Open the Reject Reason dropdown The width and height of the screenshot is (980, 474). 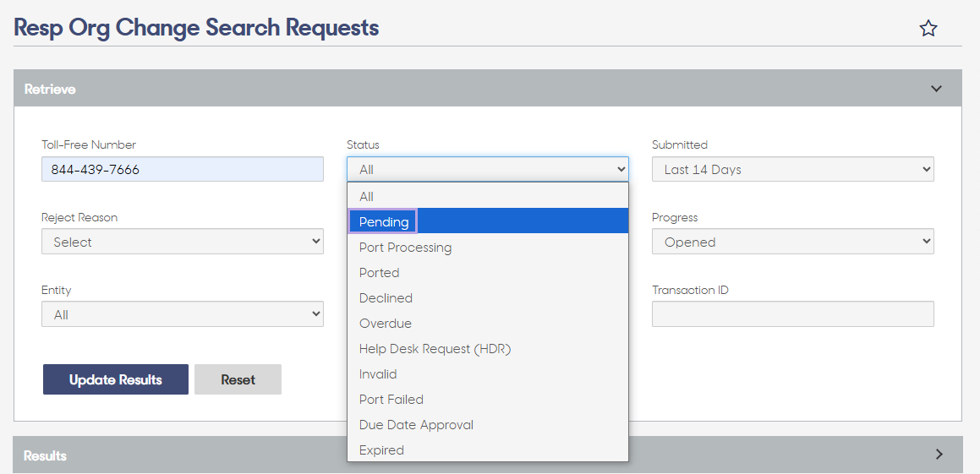[x=183, y=242]
